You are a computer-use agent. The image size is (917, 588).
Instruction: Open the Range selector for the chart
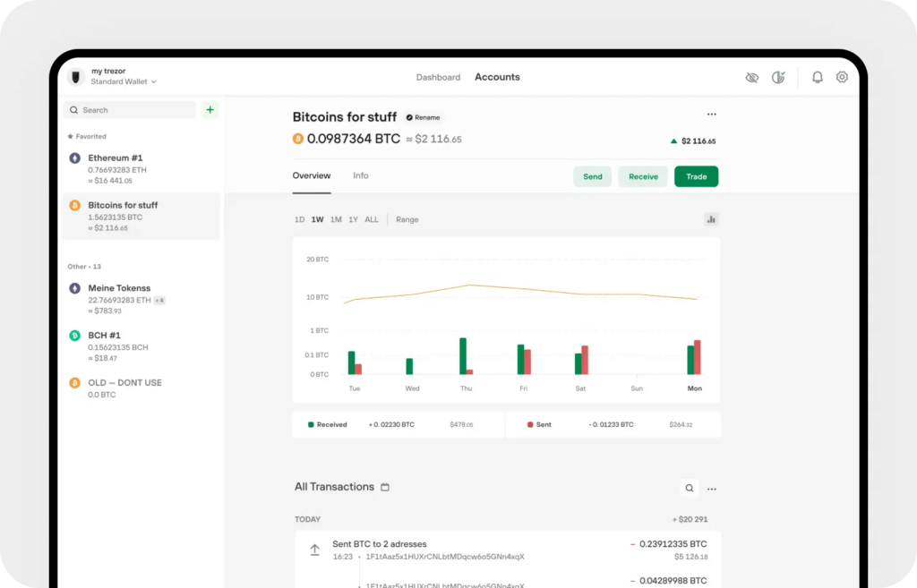click(407, 219)
